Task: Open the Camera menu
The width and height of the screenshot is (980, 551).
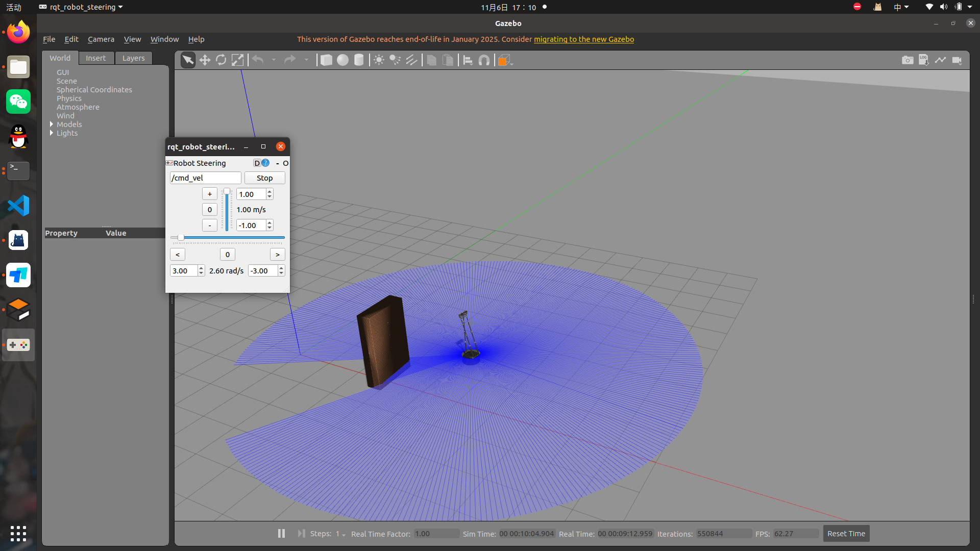Action: pyautogui.click(x=101, y=39)
